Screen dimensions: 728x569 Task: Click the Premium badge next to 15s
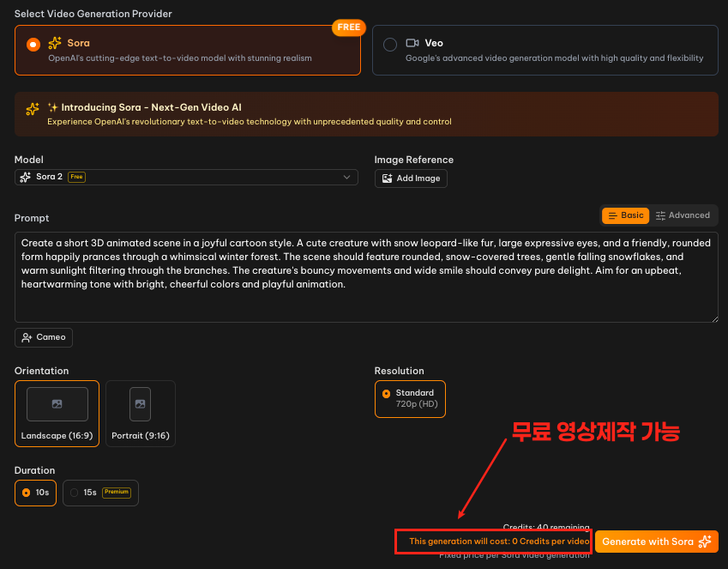(117, 493)
